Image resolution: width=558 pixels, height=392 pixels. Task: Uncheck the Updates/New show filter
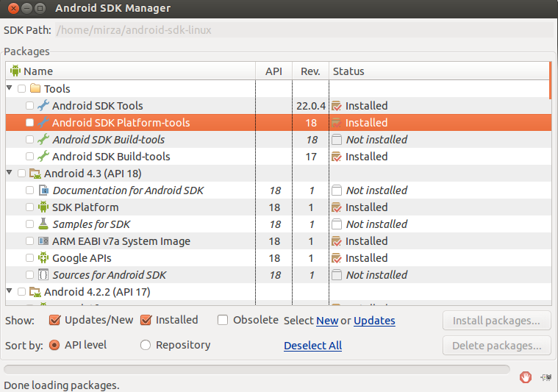(54, 320)
